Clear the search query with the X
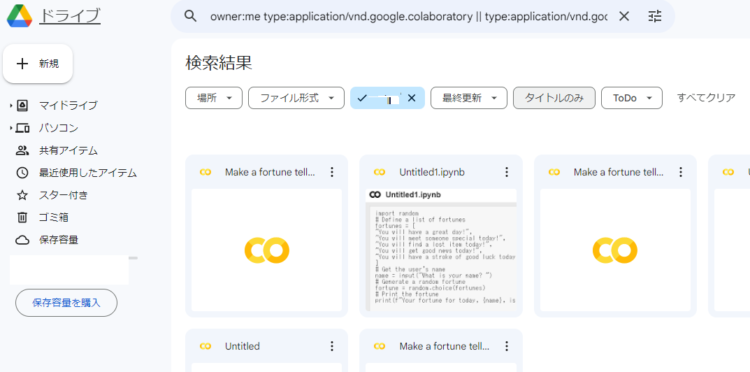The image size is (750, 372). pos(624,17)
